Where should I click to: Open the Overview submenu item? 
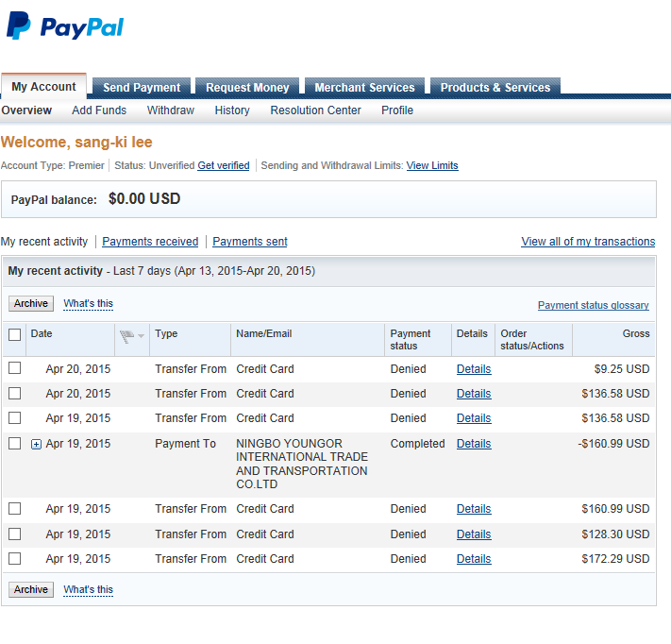click(26, 110)
